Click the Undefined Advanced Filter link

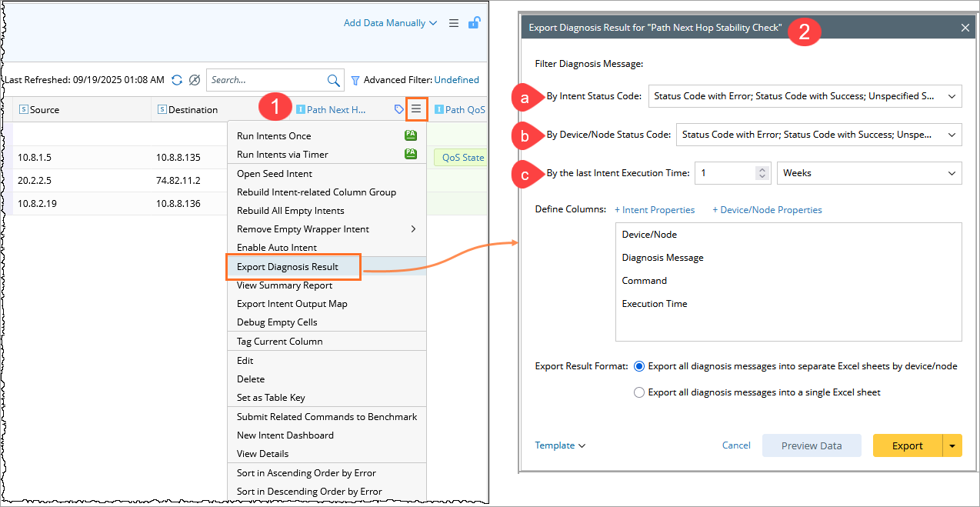456,80
